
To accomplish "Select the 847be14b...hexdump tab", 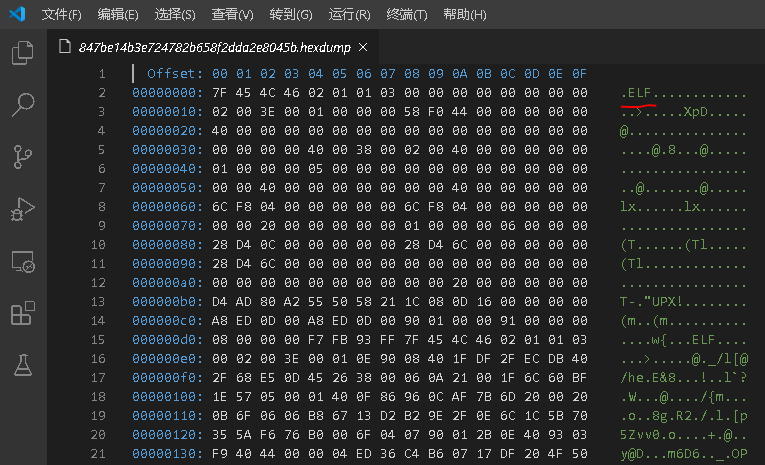I will pyautogui.click(x=215, y=47).
